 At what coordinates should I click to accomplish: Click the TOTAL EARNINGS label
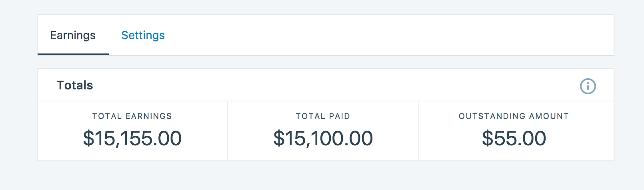click(x=132, y=116)
